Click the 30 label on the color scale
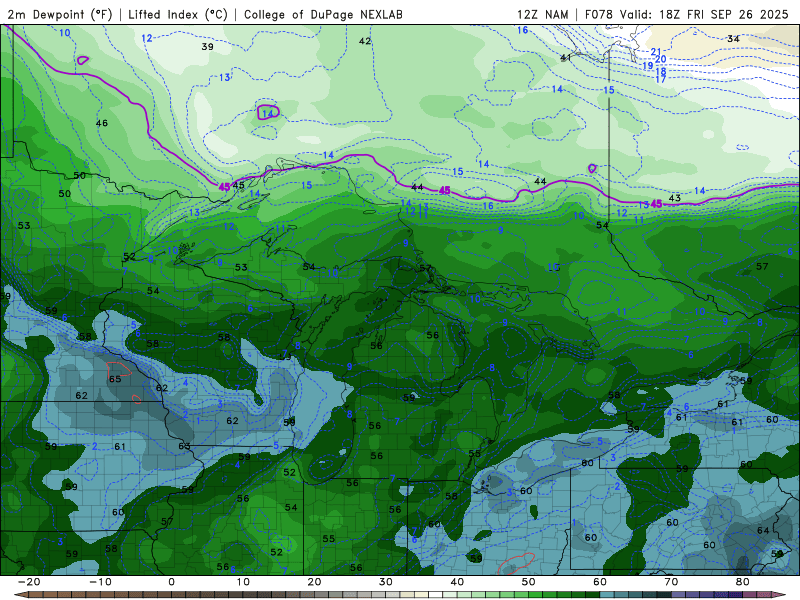 [x=386, y=582]
